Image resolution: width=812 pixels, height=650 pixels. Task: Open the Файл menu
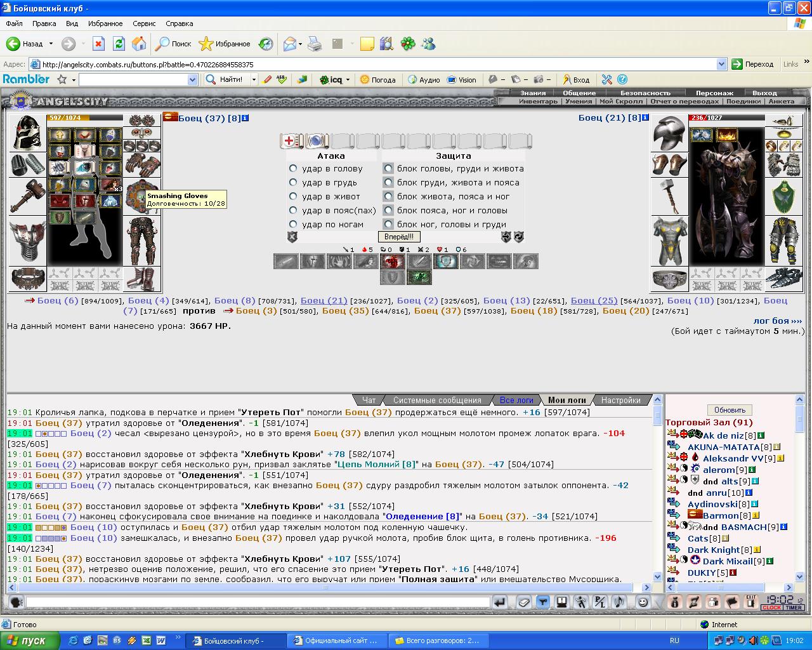(14, 23)
